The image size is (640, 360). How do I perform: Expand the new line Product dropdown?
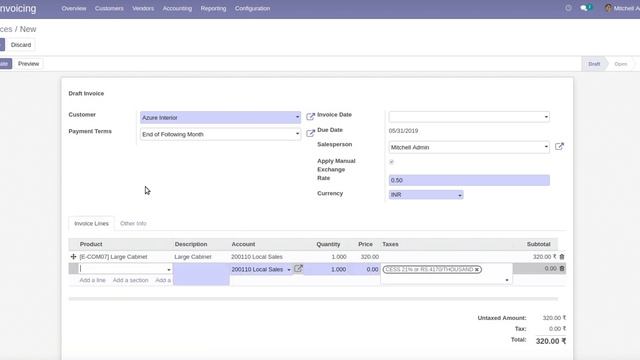pyautogui.click(x=169, y=269)
